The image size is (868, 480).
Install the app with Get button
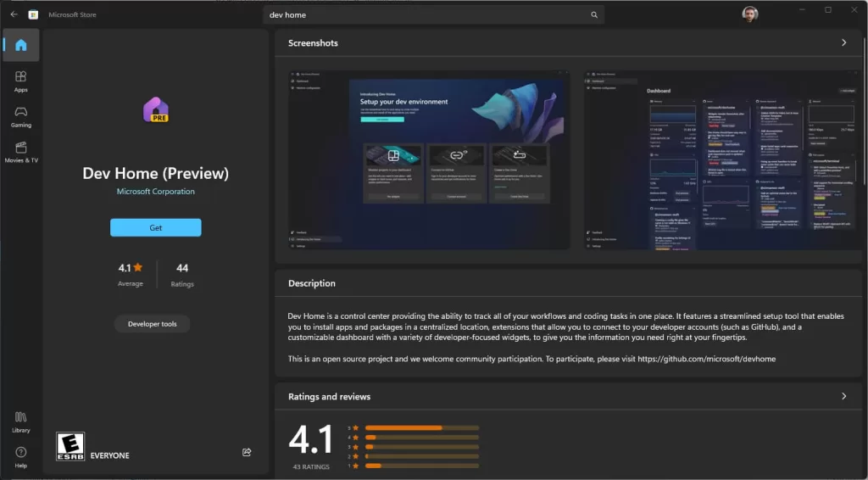pos(156,227)
